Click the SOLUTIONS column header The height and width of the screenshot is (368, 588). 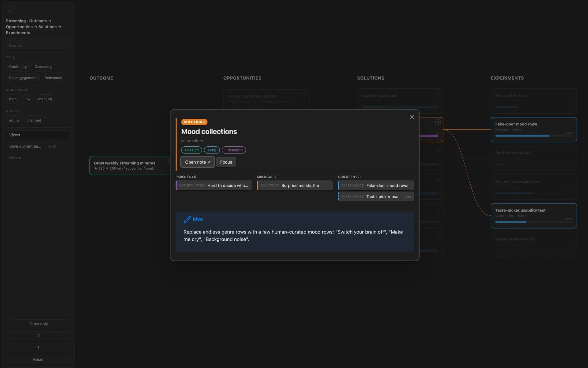point(370,78)
